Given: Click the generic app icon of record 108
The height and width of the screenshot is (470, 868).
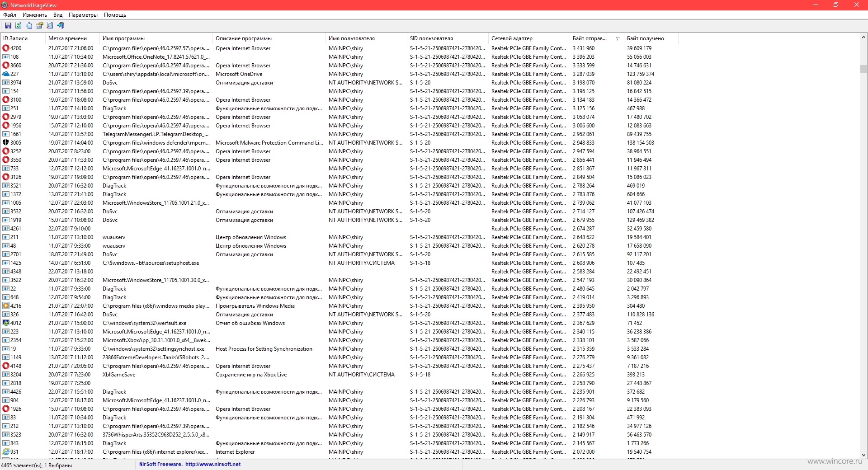Looking at the screenshot, I should tap(6, 56).
